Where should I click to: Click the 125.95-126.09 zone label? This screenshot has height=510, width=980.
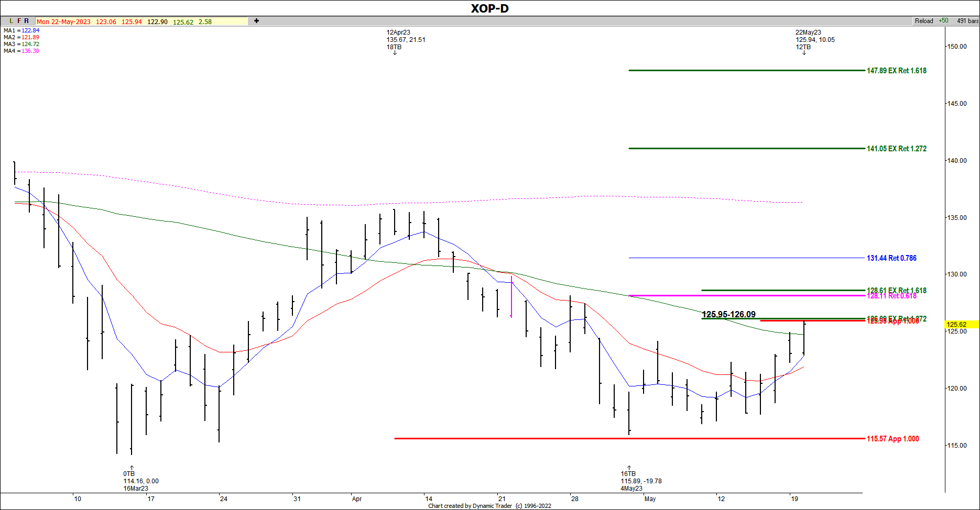[728, 314]
